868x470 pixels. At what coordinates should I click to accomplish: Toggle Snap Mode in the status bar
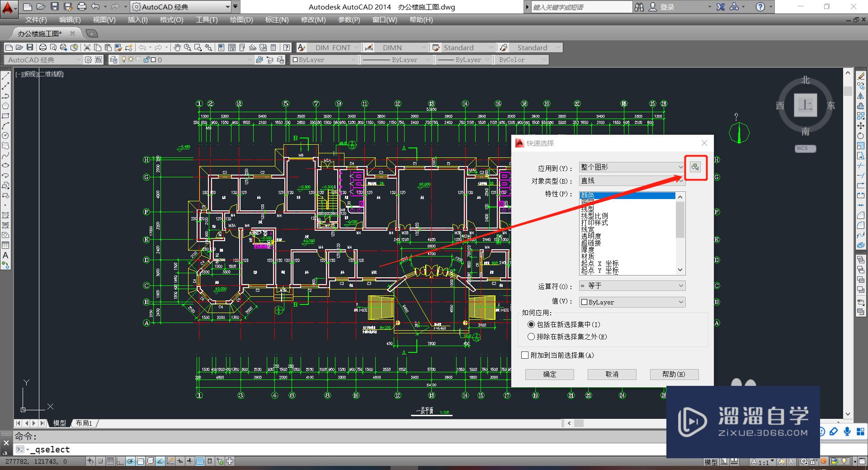pyautogui.click(x=100, y=461)
